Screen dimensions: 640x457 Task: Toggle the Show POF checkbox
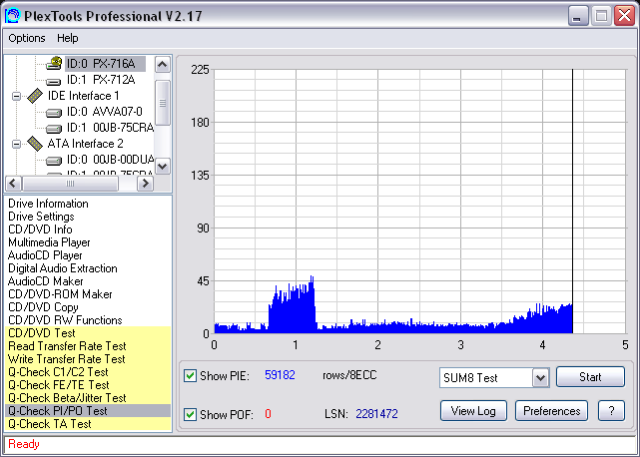click(x=190, y=414)
